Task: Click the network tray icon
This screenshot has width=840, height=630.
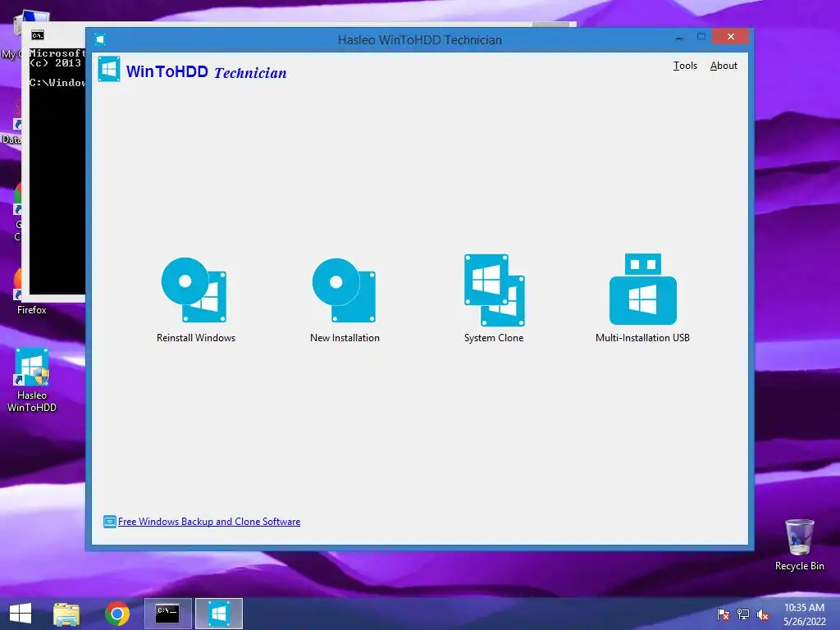Action: [x=743, y=614]
